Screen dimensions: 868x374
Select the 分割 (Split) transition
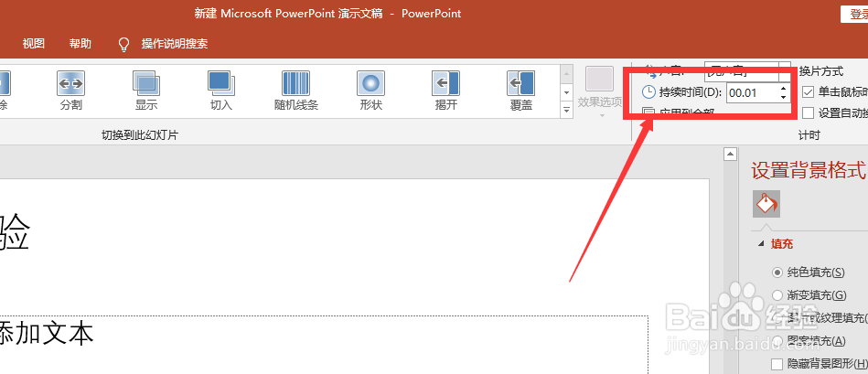(x=70, y=91)
